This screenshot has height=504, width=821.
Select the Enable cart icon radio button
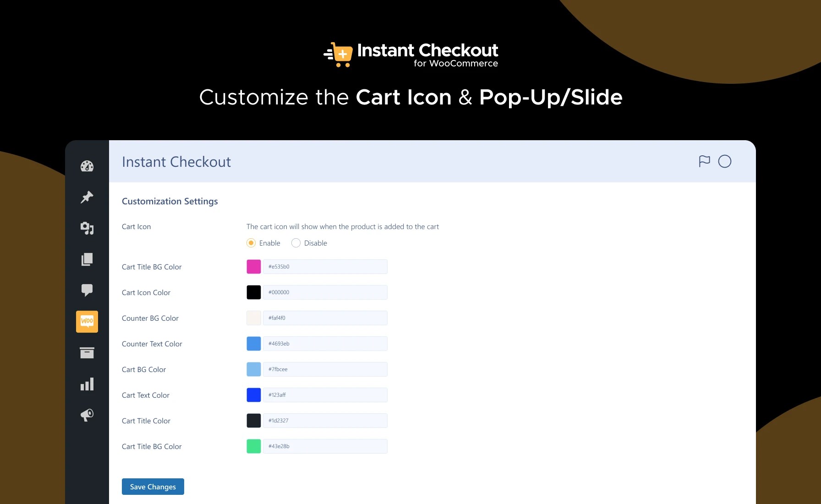(x=251, y=243)
